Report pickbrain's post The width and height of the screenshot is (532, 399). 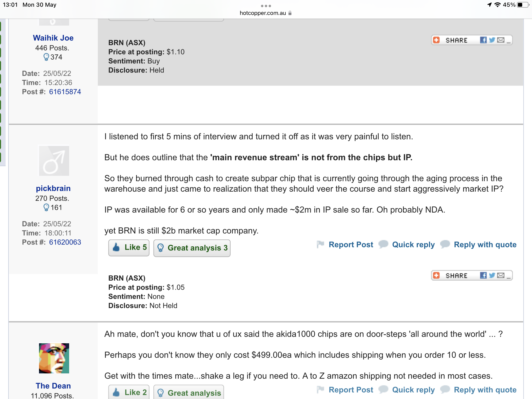(351, 245)
